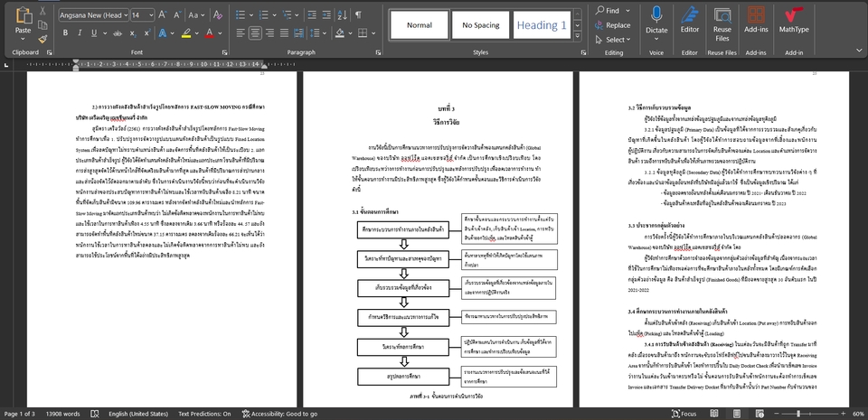868x420 pixels.
Task: Expand the multilevel list dropdown arrow
Action: [297, 15]
